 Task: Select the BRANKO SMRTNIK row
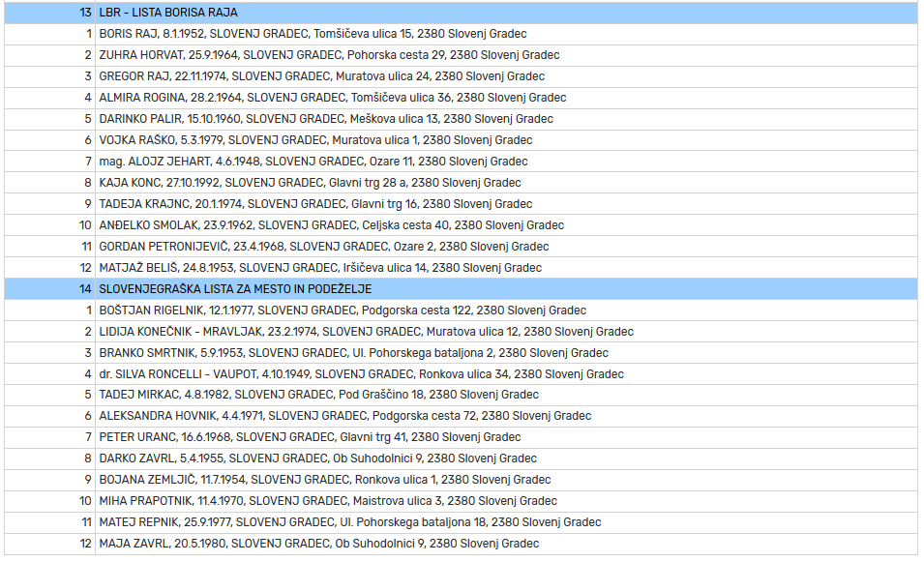461,352
